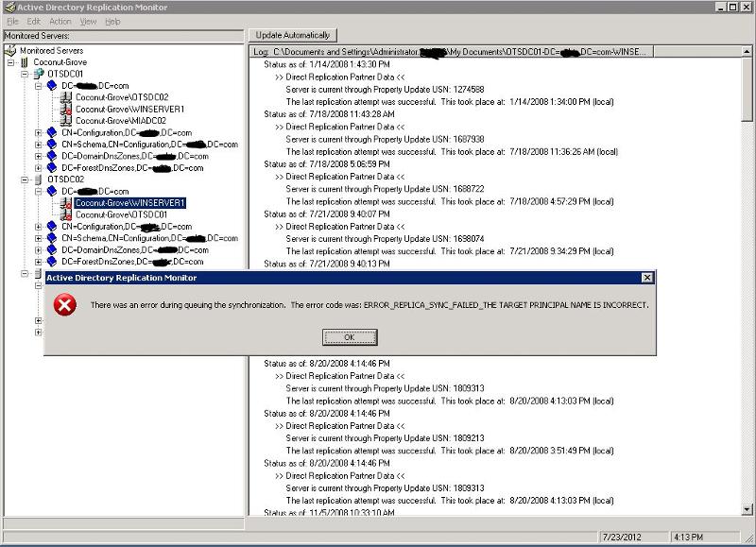The width and height of the screenshot is (756, 547).
Task: Close the error dialog with its X
Action: click(647, 278)
